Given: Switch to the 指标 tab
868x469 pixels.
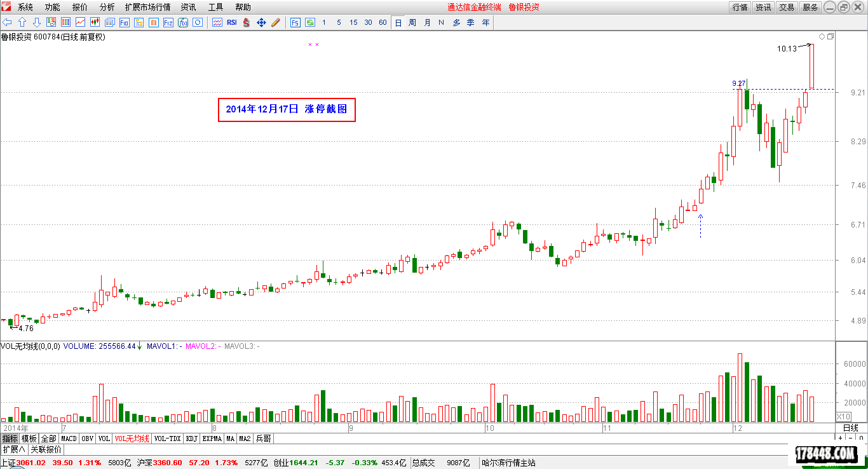Looking at the screenshot, I should pos(10,438).
